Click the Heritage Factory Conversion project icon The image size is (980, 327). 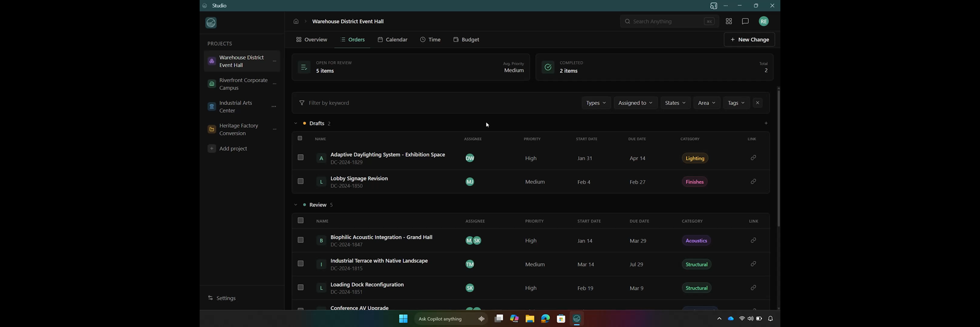point(211,129)
